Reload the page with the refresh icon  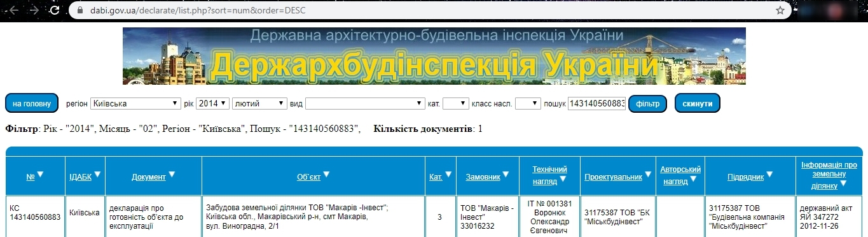coord(55,11)
